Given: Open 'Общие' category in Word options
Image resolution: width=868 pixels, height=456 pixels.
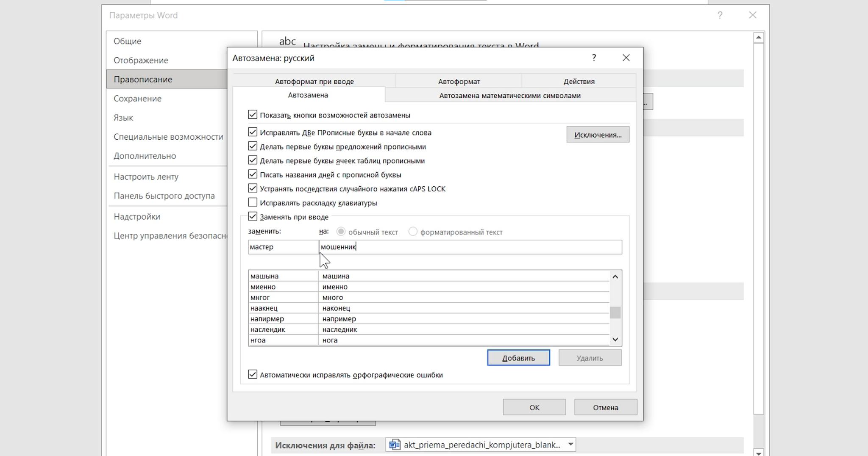Looking at the screenshot, I should [167, 41].
